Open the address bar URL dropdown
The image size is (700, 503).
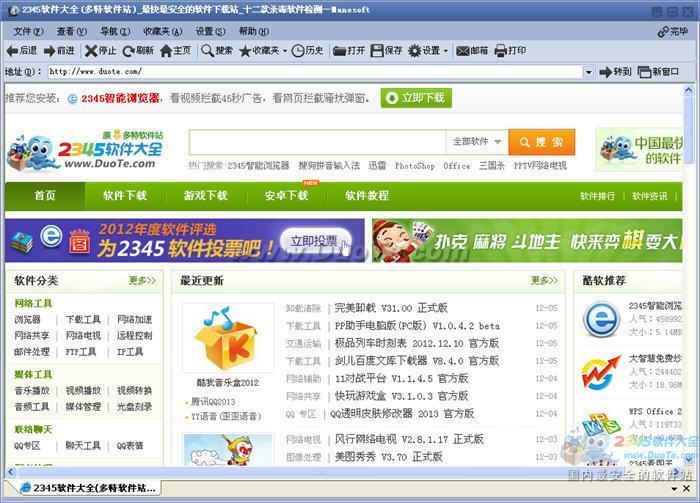click(588, 72)
